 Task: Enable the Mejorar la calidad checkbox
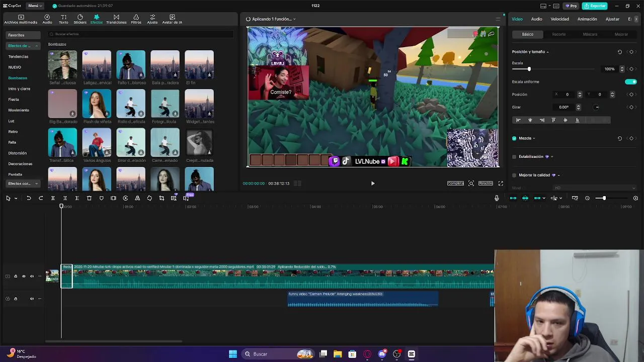click(514, 175)
